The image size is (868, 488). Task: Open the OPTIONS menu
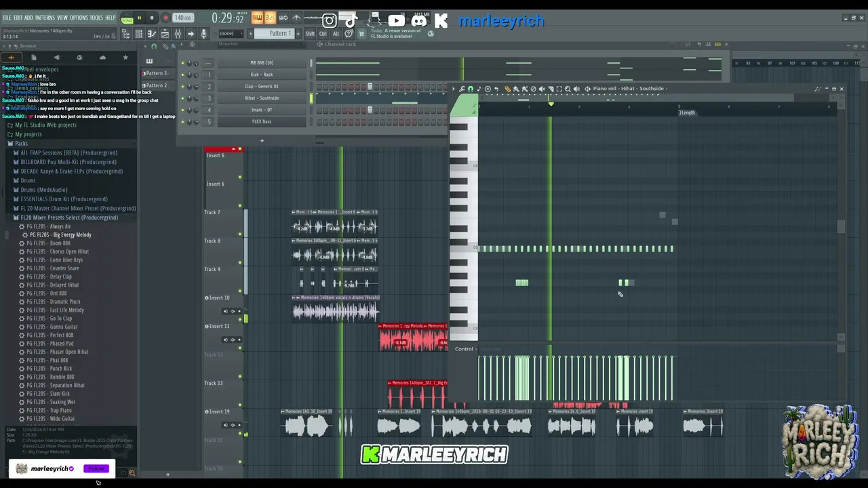point(79,18)
